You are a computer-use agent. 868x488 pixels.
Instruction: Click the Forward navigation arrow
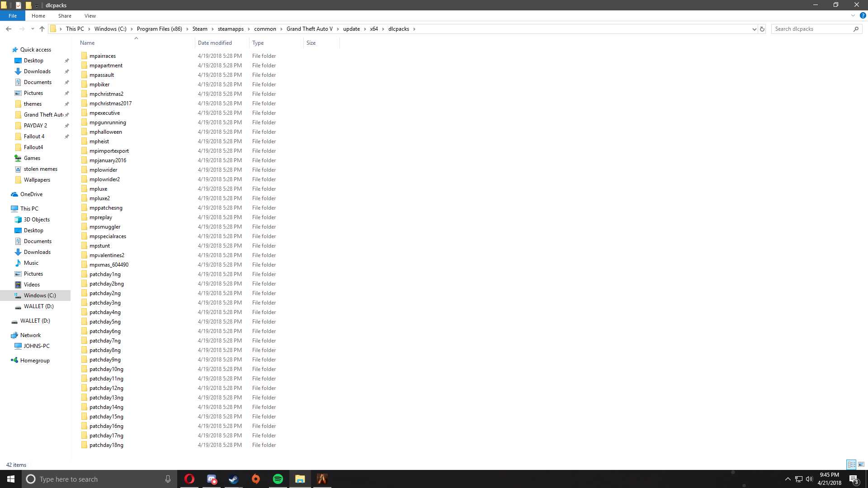click(x=22, y=29)
